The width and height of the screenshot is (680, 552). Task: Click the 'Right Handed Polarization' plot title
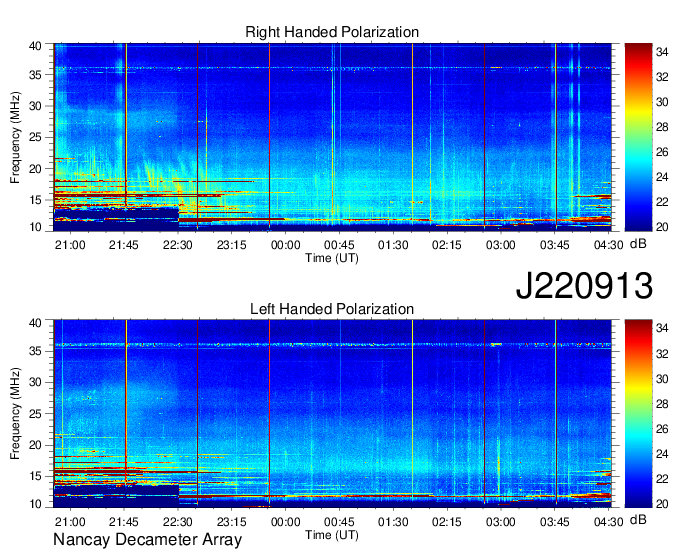point(332,32)
